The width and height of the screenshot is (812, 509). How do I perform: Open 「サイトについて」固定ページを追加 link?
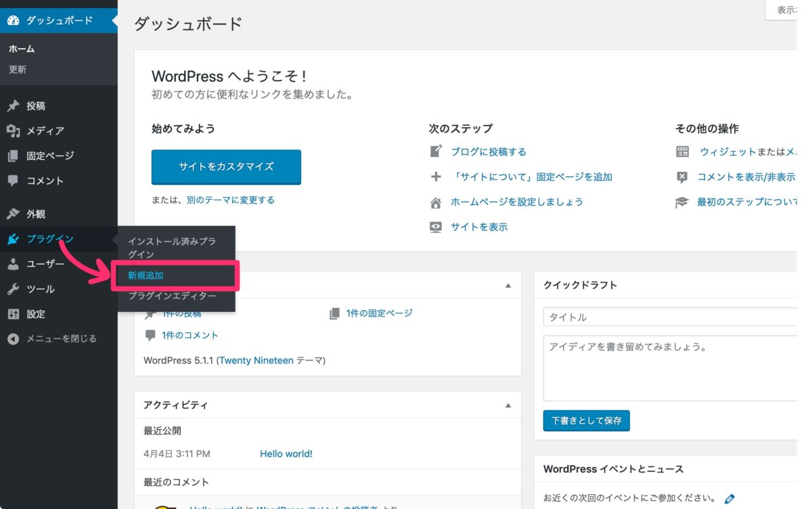[x=532, y=177]
